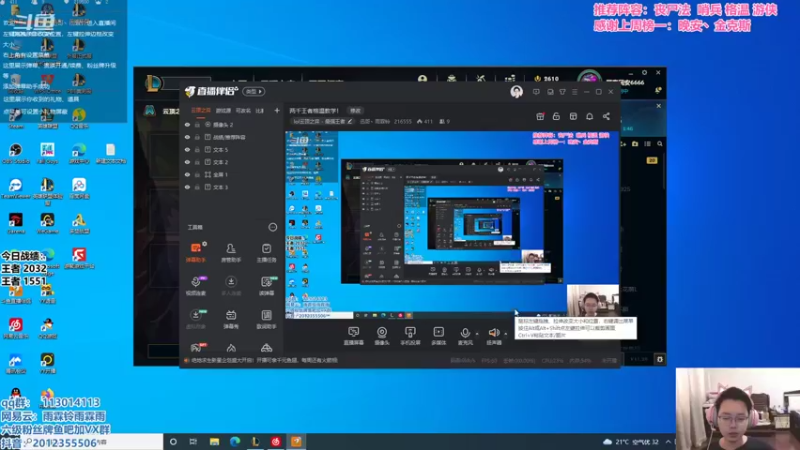Viewport: 800px width, 450px height.
Task: Toggle visibility of the 摄像头 2 source
Action: click(187, 124)
